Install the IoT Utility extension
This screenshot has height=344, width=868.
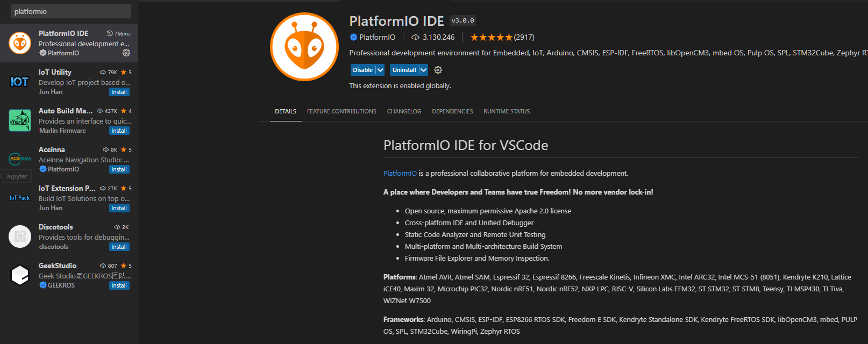coord(119,92)
